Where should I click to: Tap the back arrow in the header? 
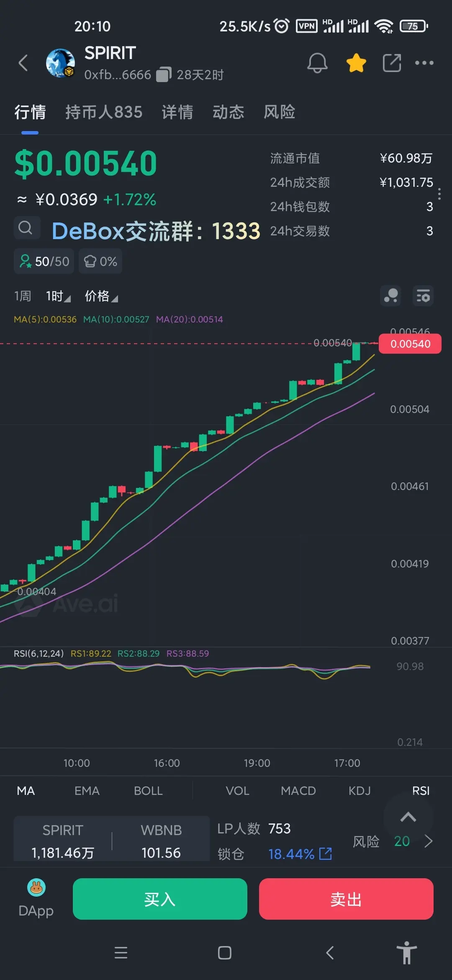pos(23,63)
